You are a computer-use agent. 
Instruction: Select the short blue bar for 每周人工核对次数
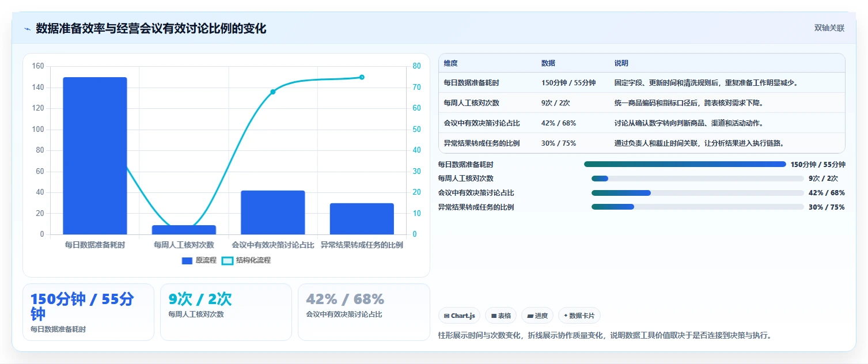point(184,230)
